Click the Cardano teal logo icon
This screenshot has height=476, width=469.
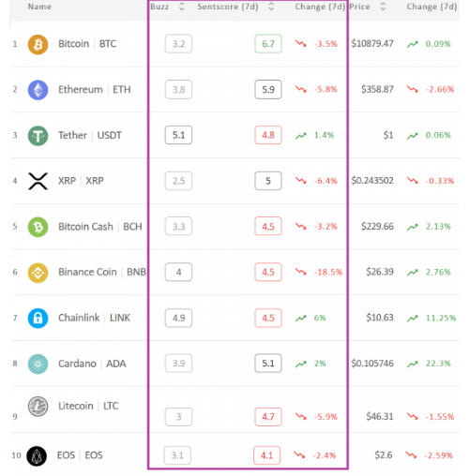click(38, 364)
